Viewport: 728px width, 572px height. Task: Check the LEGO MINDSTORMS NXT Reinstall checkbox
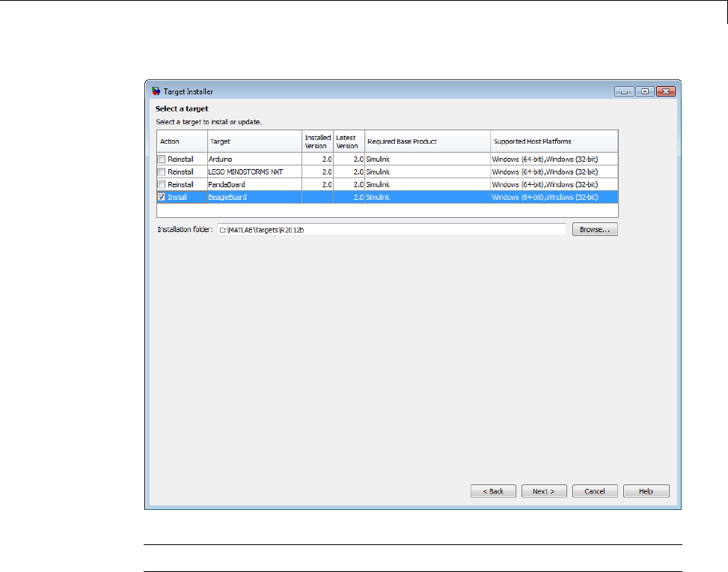162,171
